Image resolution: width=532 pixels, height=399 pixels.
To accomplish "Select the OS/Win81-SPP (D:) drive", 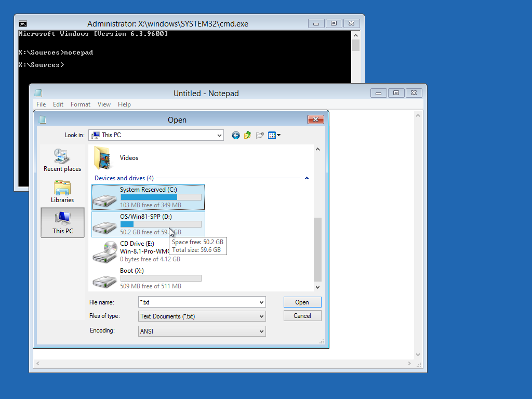I will pyautogui.click(x=148, y=224).
